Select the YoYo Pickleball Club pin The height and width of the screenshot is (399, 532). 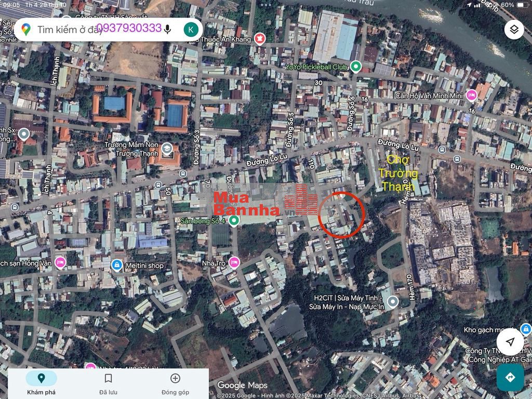[355, 66]
